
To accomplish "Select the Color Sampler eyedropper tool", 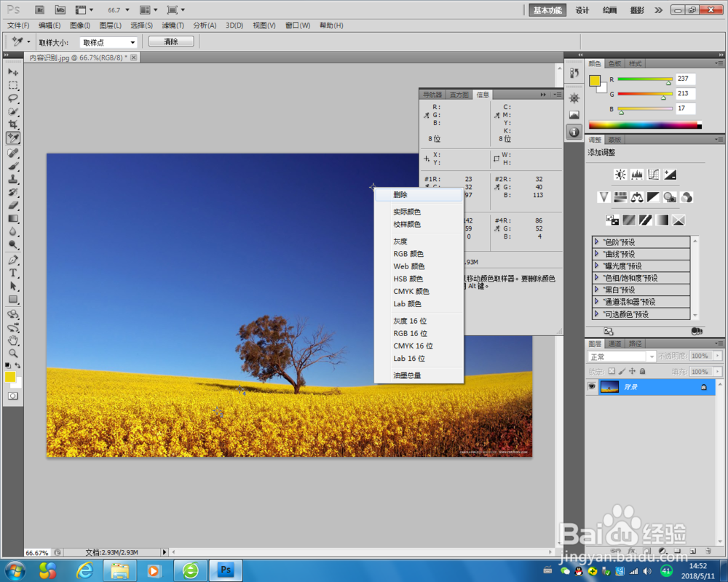I will tap(13, 137).
